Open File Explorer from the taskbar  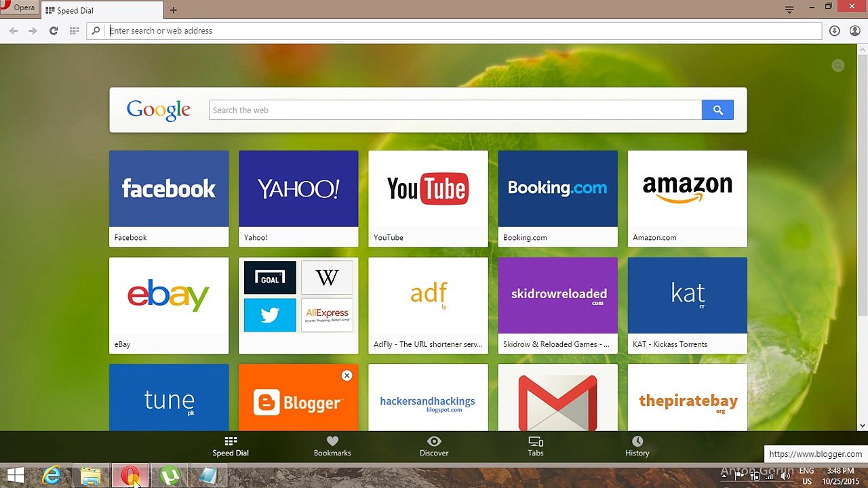91,476
